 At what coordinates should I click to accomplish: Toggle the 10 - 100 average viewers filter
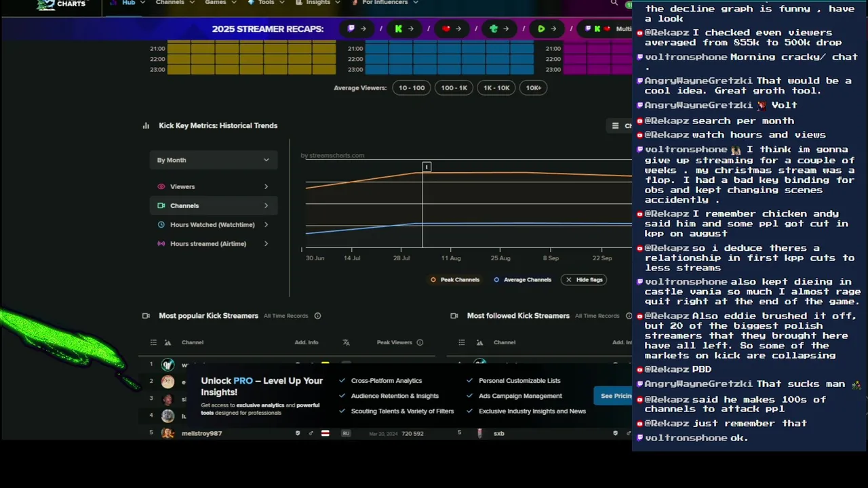pyautogui.click(x=412, y=87)
